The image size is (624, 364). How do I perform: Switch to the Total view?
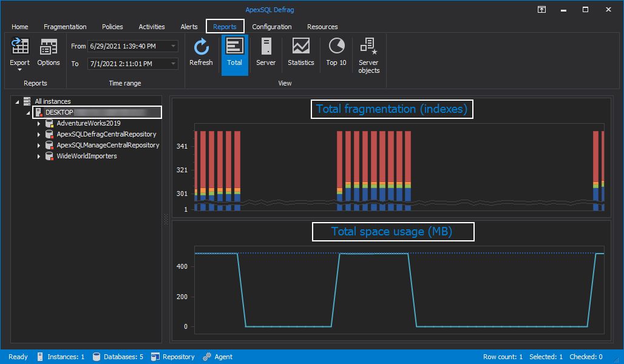click(234, 55)
